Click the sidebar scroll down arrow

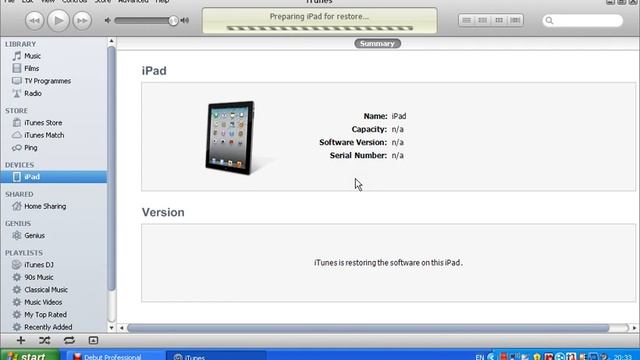click(x=111, y=328)
